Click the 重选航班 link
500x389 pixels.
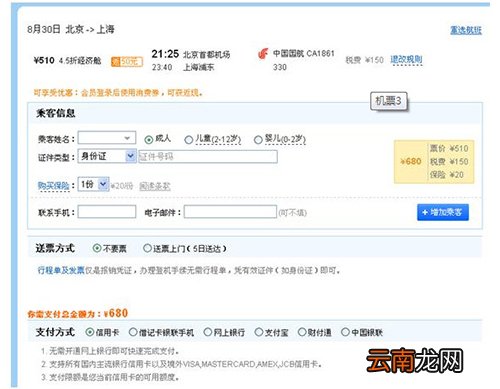click(466, 30)
